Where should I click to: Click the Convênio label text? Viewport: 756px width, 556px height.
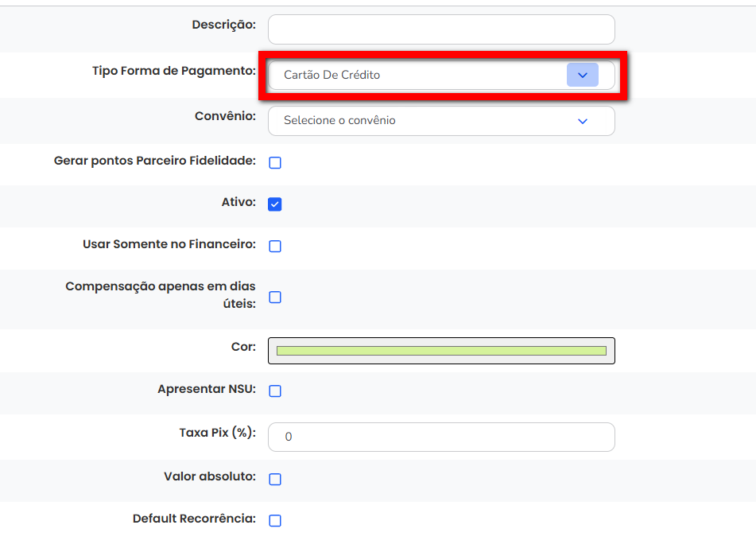tap(225, 116)
